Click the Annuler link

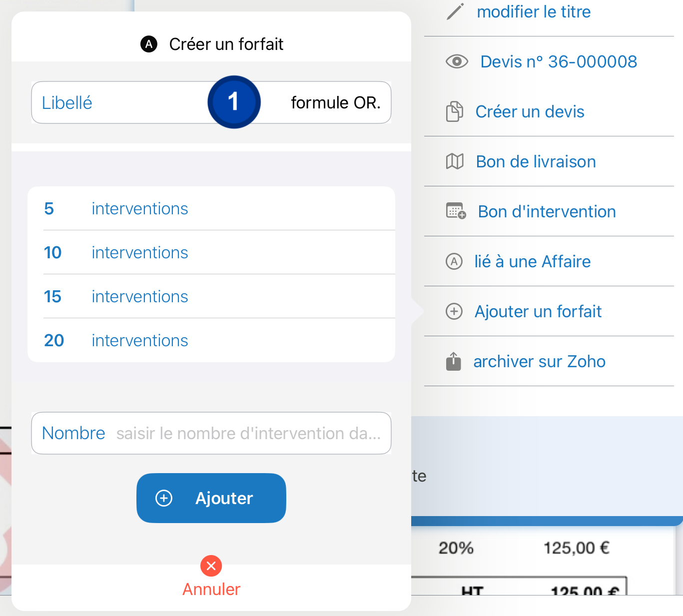(211, 589)
